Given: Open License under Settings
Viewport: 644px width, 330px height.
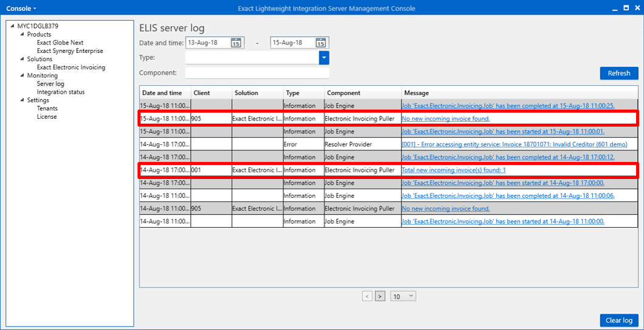Looking at the screenshot, I should (47, 117).
